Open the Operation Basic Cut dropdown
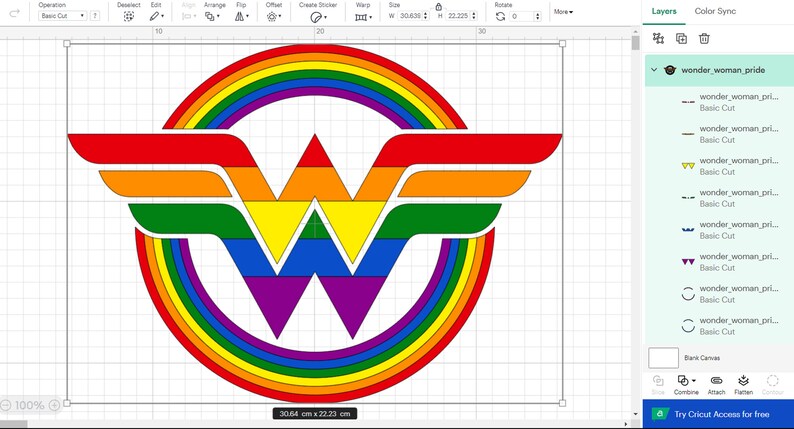794x429 pixels. click(x=62, y=16)
